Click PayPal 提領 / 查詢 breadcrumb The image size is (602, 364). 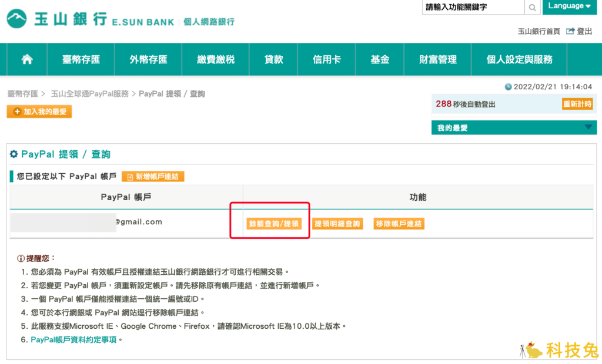point(172,94)
